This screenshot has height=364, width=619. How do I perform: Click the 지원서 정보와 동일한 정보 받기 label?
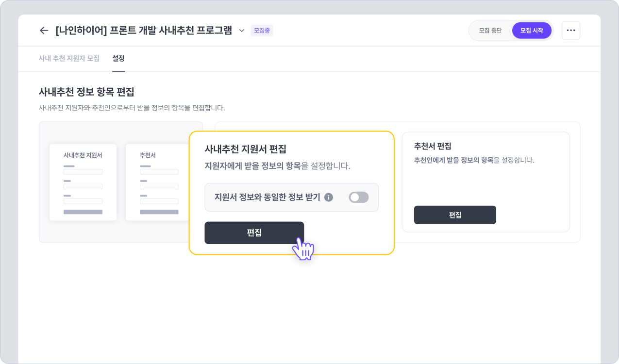[267, 197]
